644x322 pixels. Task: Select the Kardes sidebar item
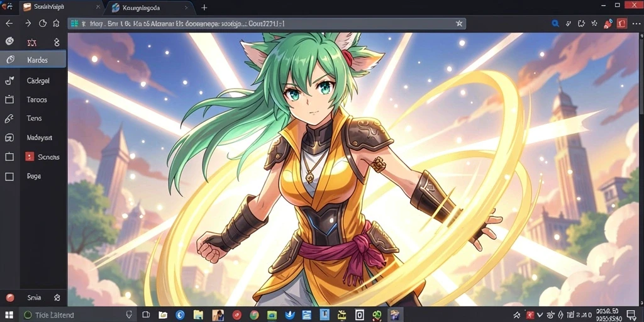click(33, 60)
